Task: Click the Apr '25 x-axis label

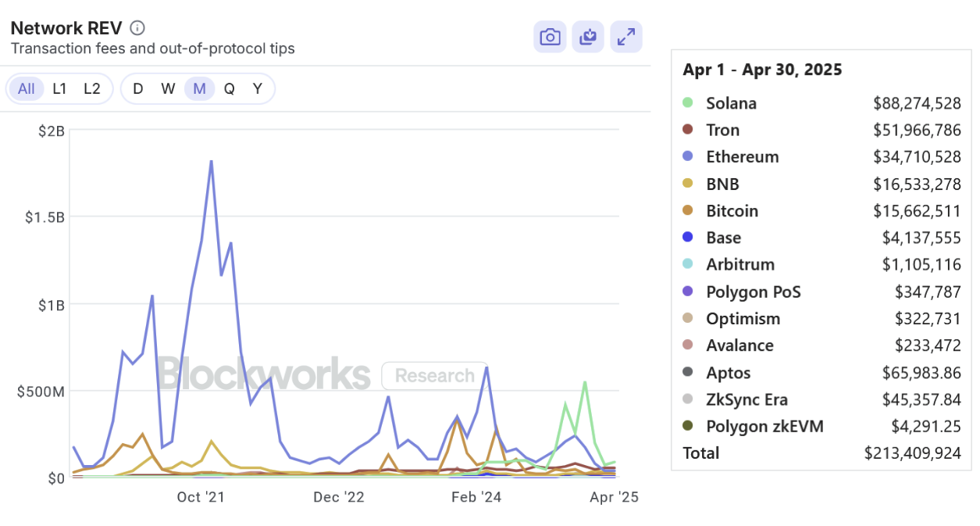Action: 615,497
